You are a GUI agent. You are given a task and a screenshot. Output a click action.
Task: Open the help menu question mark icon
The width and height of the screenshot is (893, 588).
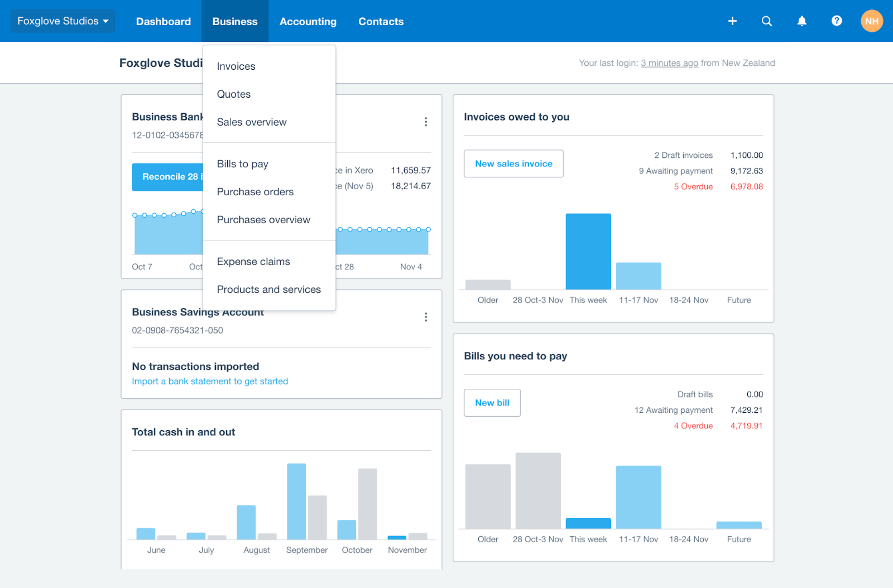tap(836, 20)
